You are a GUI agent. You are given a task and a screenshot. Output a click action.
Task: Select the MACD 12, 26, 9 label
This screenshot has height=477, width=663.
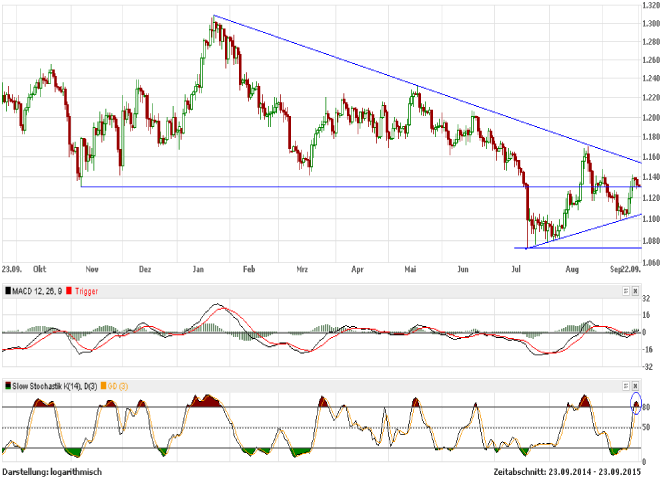coord(39,290)
